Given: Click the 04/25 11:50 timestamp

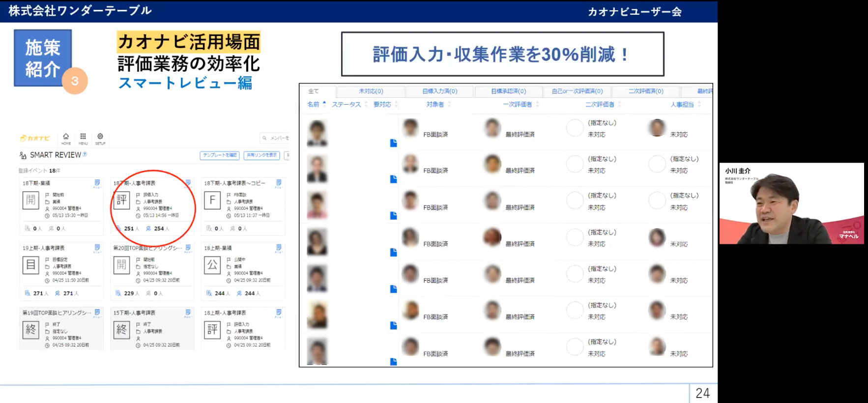Looking at the screenshot, I should pyautogui.click(x=70, y=280).
